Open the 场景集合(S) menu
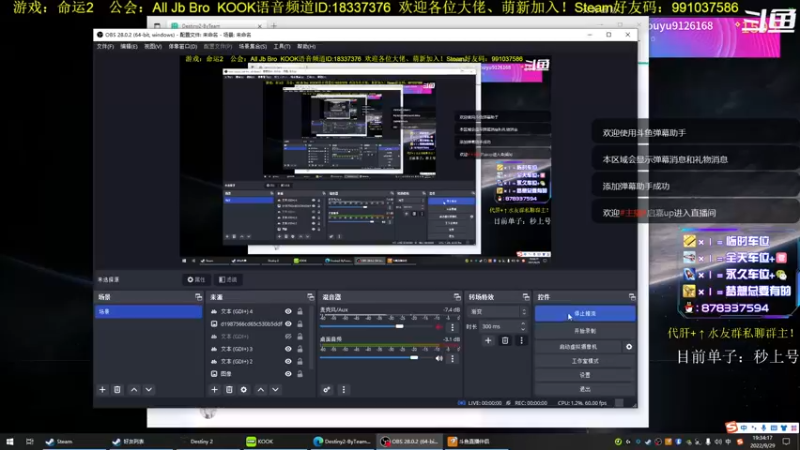The height and width of the screenshot is (450, 800). click(x=253, y=46)
